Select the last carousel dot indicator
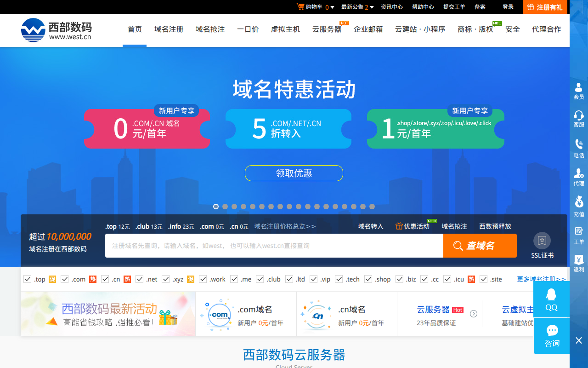This screenshot has height=368, width=588. point(372,207)
